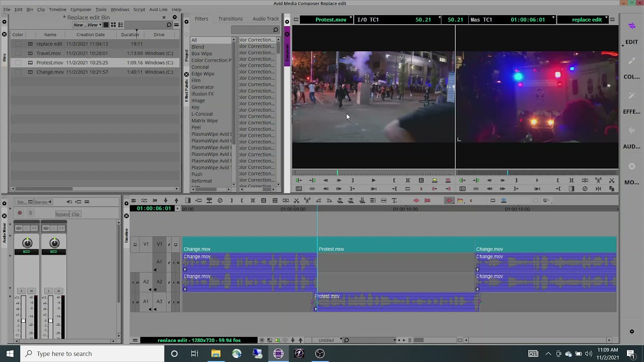Switch to Transitions tab in Effect Palette

(x=230, y=19)
